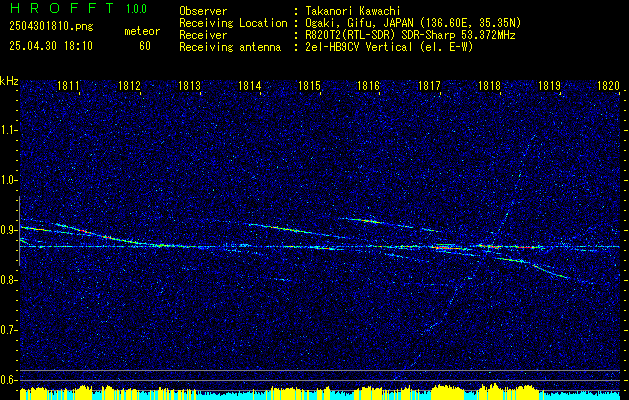Click time marker 1820
Screen dimensions: 629x400
pyautogui.click(x=609, y=85)
